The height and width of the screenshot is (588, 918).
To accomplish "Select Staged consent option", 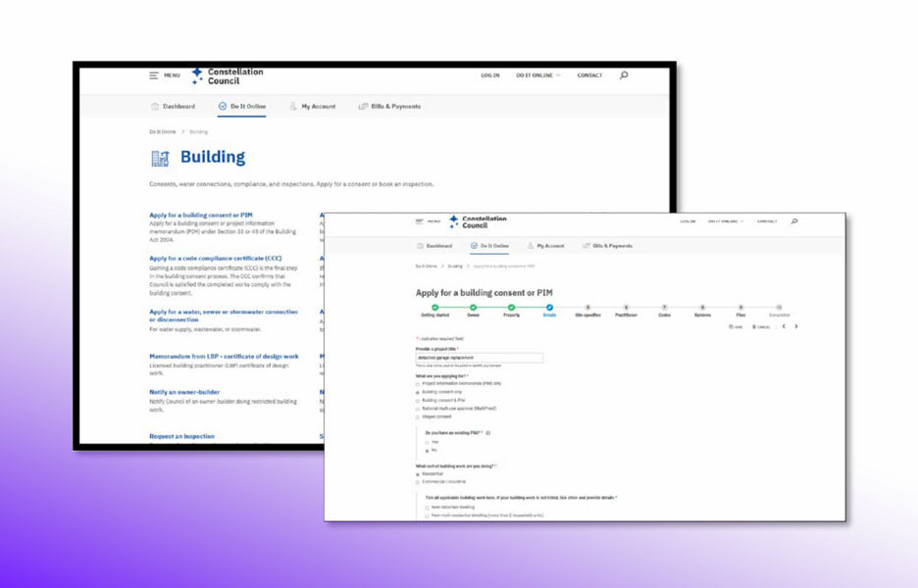I will [x=418, y=417].
